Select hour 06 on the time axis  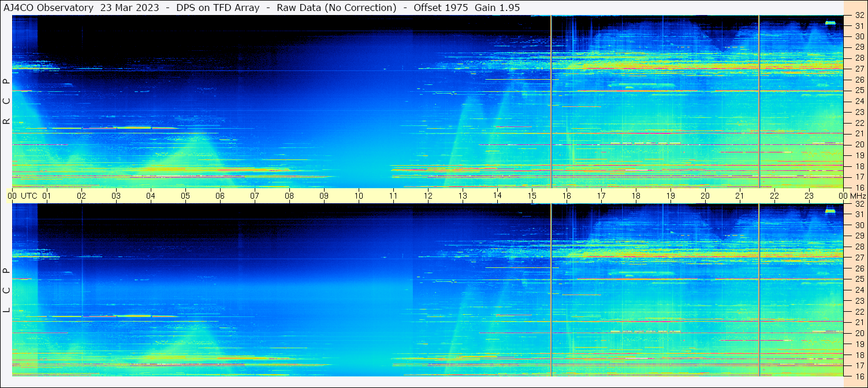click(x=220, y=196)
